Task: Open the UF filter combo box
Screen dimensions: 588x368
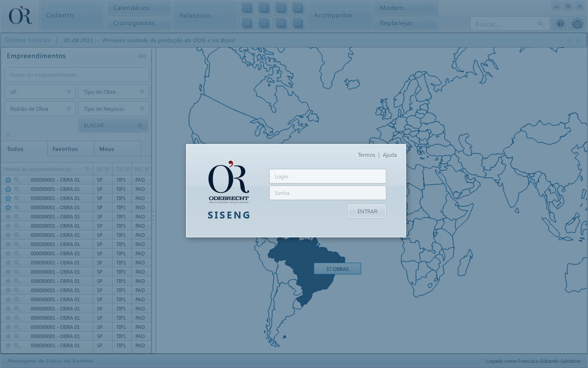Action: click(40, 92)
